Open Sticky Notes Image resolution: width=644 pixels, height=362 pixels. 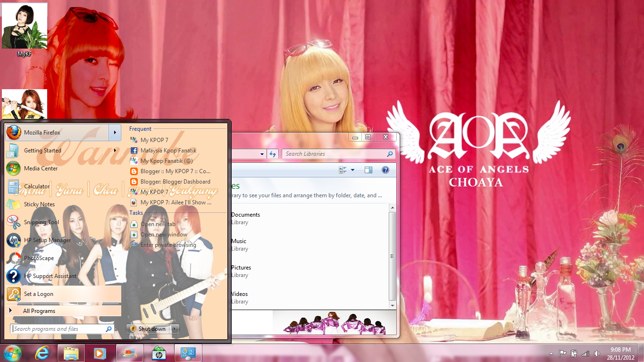(x=39, y=204)
